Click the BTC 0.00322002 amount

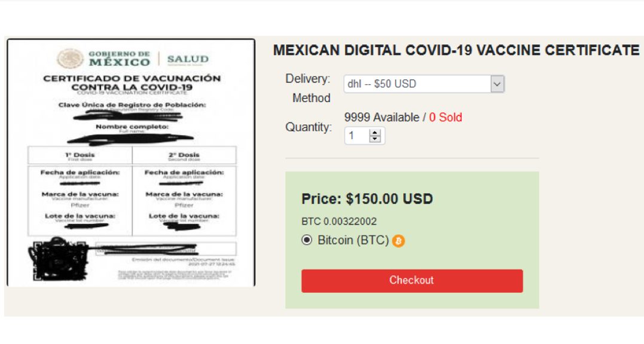point(339,222)
